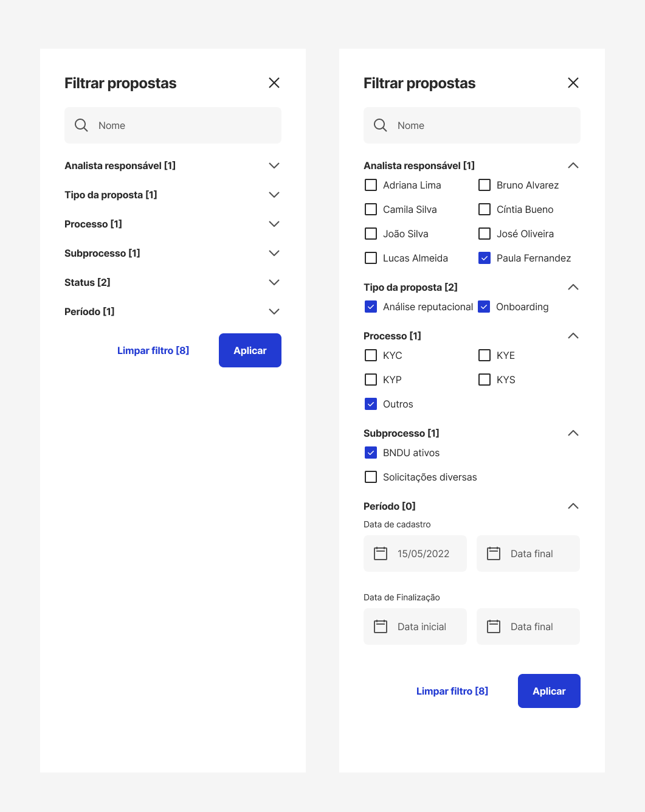Click calendar icon in Data de Finalização's Data final
Screen dimensions: 645x812
[x=494, y=626]
